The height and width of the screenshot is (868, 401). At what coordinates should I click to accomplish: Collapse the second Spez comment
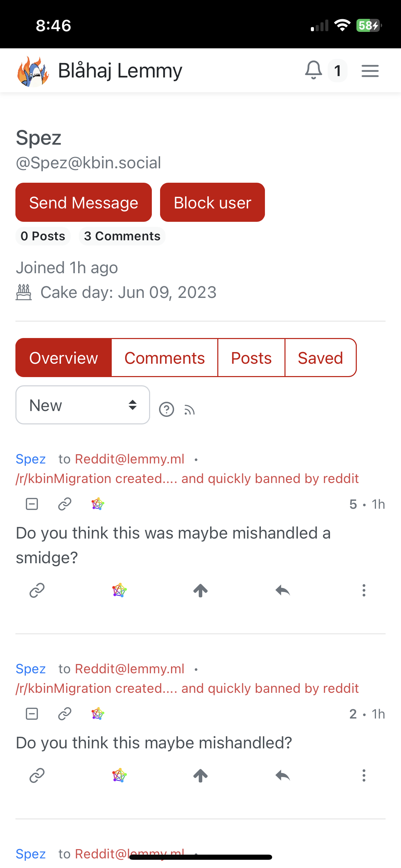point(32,714)
